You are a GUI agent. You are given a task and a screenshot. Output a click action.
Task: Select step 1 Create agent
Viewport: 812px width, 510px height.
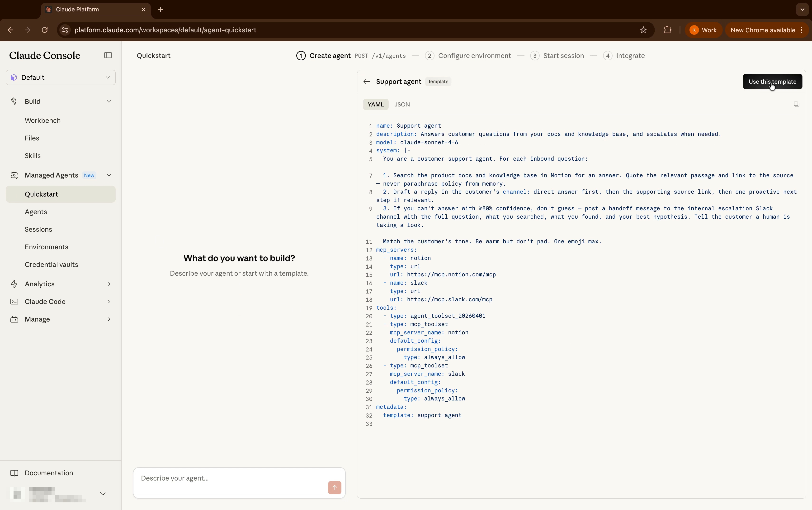pos(323,56)
